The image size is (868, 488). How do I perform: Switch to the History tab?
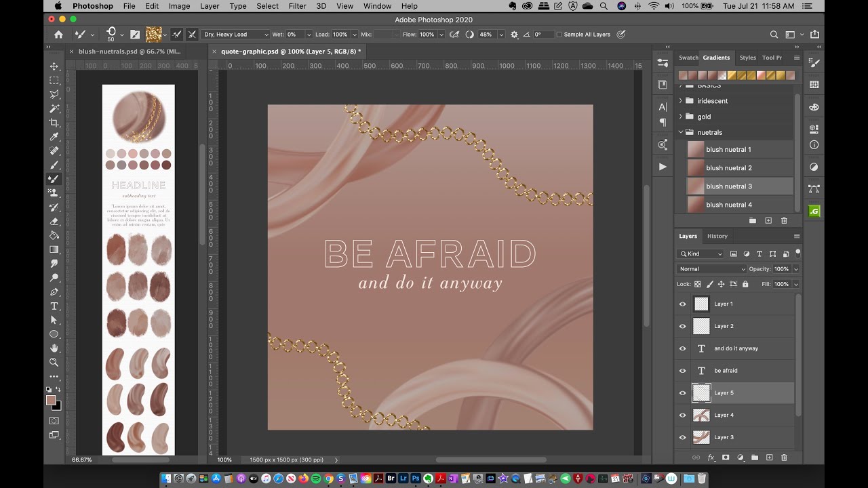pos(717,236)
